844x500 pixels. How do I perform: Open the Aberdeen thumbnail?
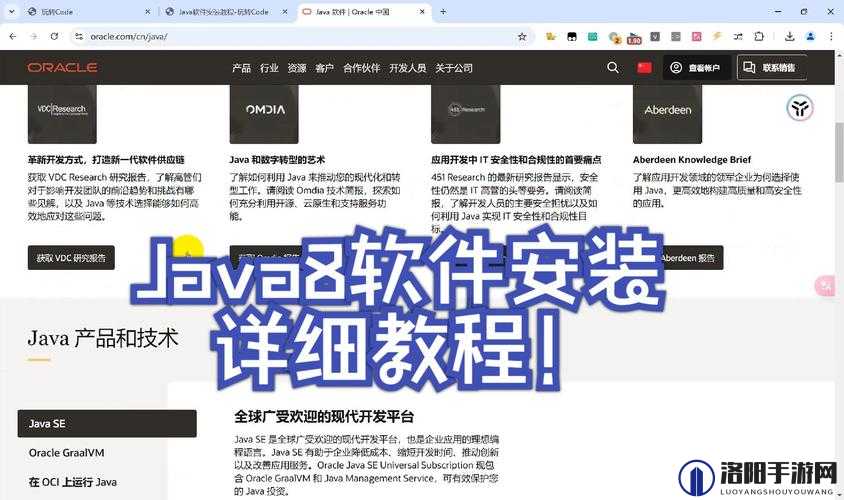pyautogui.click(x=667, y=114)
